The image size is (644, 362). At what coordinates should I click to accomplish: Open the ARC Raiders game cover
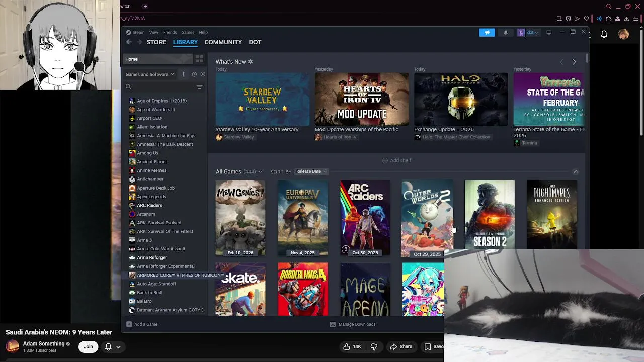[x=365, y=218]
